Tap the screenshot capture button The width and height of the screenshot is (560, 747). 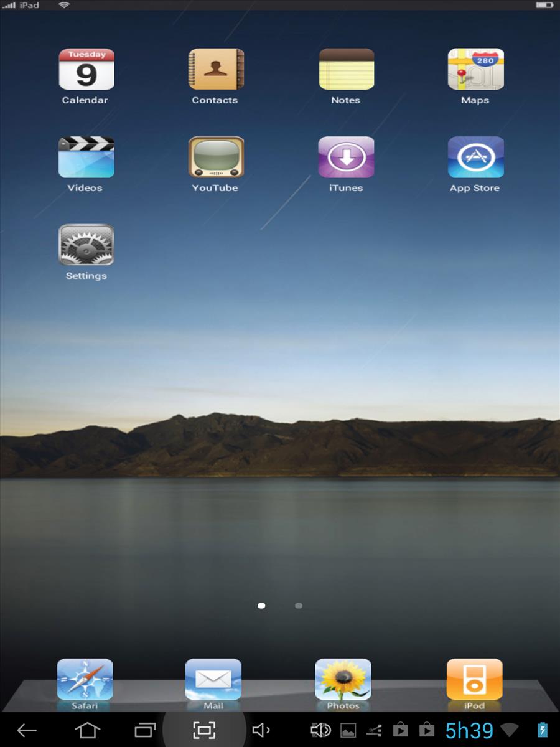[x=204, y=730]
